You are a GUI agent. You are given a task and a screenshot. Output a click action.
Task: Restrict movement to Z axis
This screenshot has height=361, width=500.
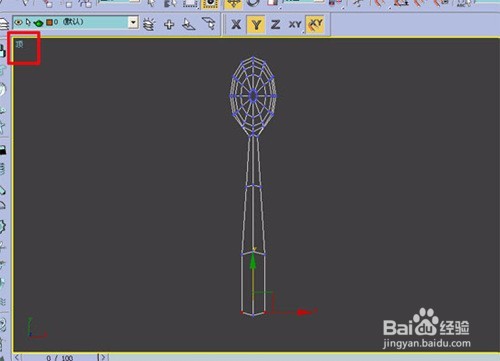pyautogui.click(x=275, y=24)
